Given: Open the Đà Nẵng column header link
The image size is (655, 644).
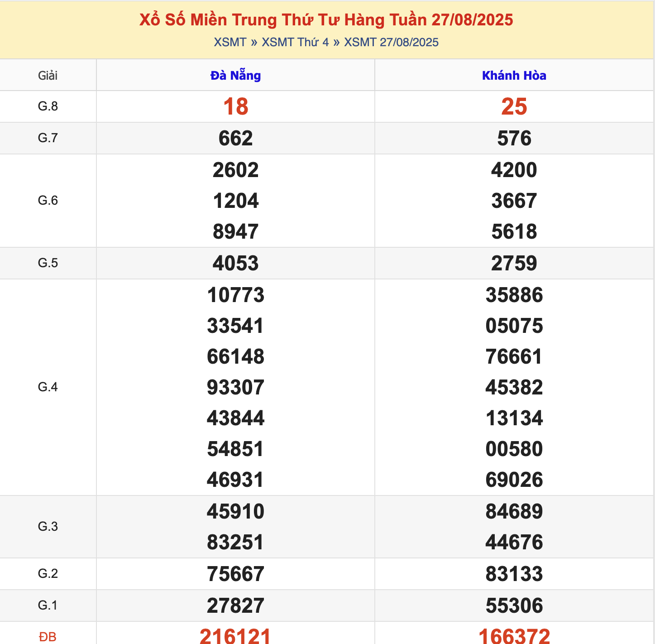Looking at the screenshot, I should pos(235,75).
